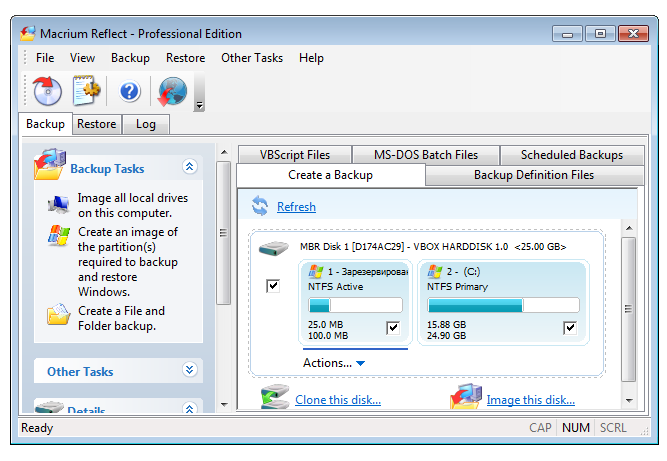Screen dimensions: 667x461
Task: Switch to the Log tab
Action: (x=146, y=124)
